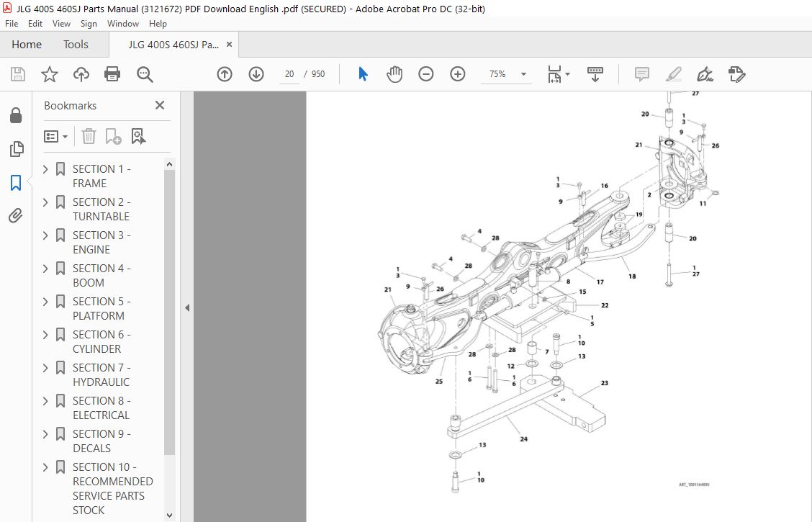This screenshot has height=522, width=812.
Task: Upload file to cloud icon
Action: (x=81, y=74)
